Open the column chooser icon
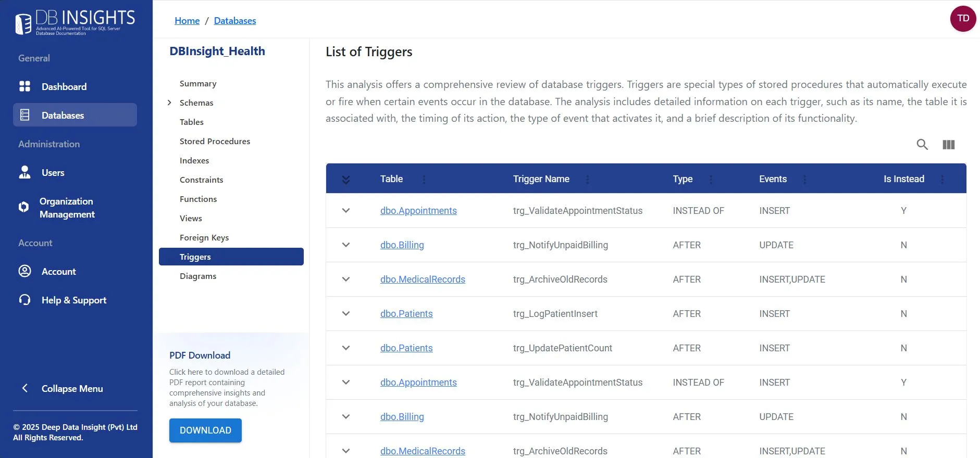Viewport: 980px width, 458px height. [x=948, y=145]
